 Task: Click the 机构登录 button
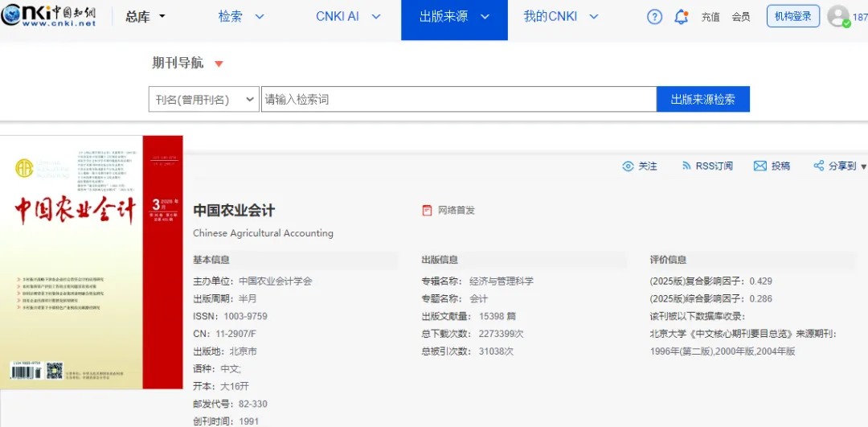(x=793, y=17)
